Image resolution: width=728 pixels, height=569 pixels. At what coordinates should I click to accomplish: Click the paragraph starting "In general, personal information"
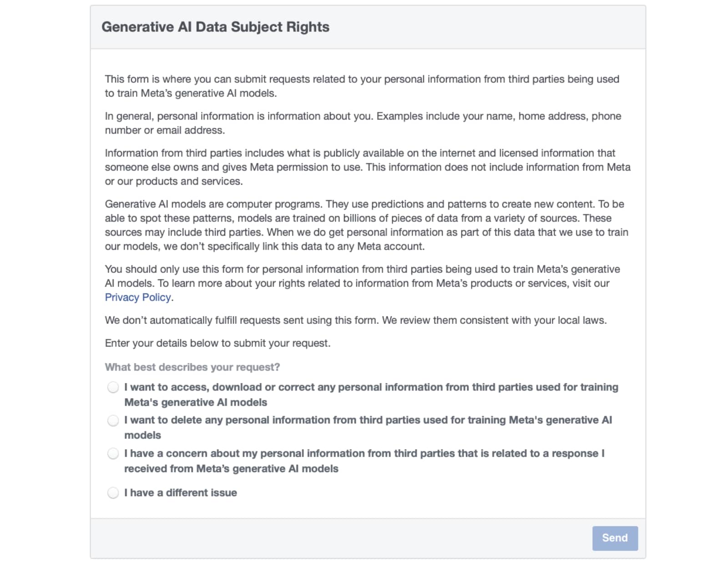[x=363, y=123]
